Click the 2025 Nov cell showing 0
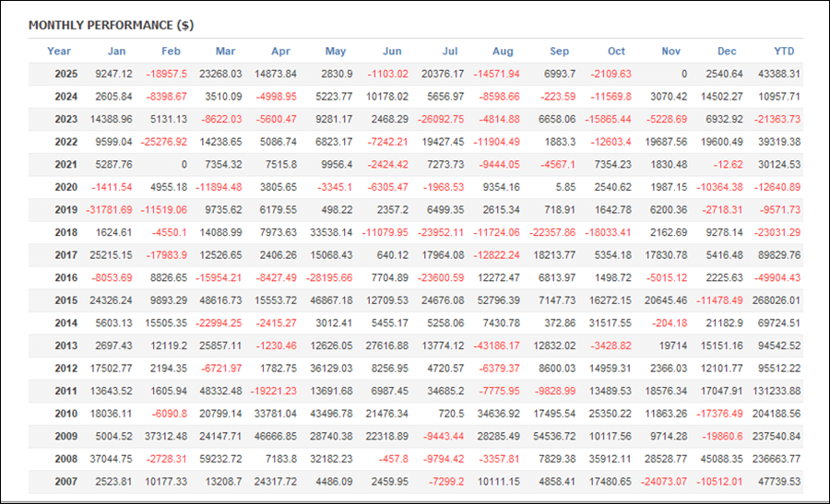The height and width of the screenshot is (504, 830). pyautogui.click(x=683, y=74)
